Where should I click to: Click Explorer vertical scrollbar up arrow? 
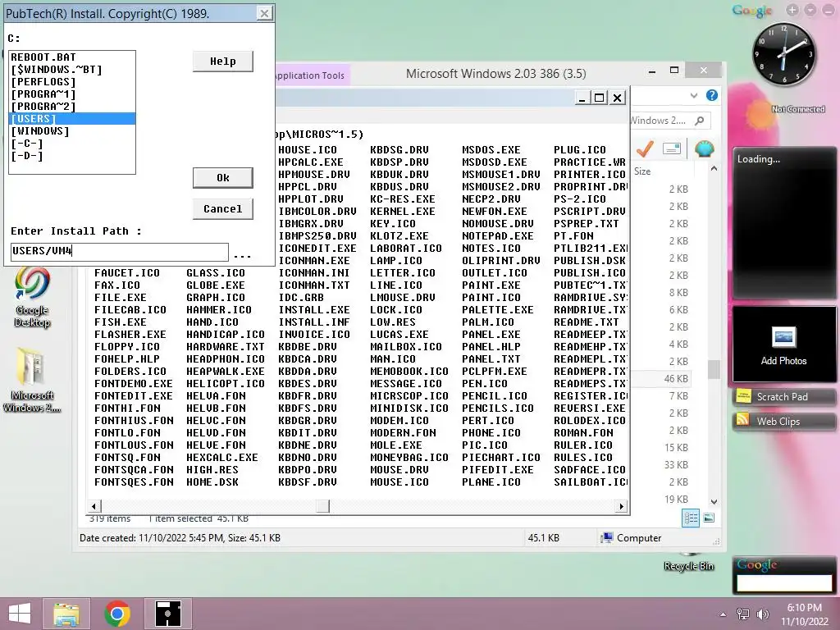(714, 169)
